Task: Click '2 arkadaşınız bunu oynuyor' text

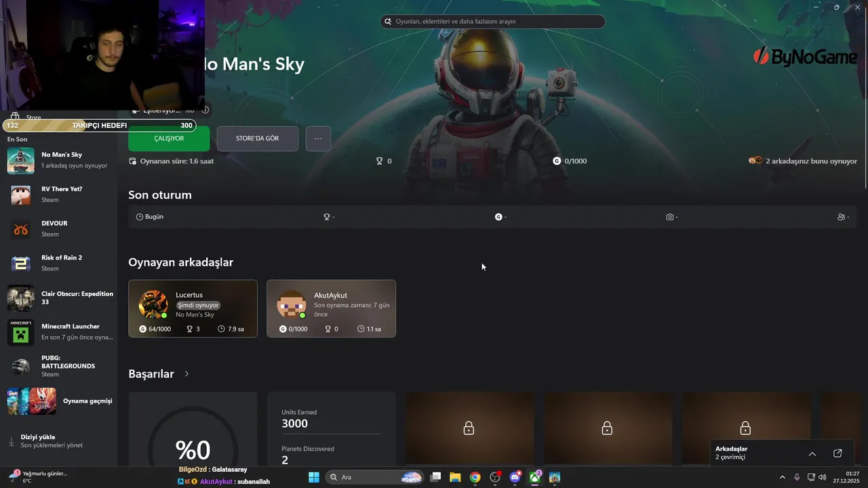Action: point(811,161)
